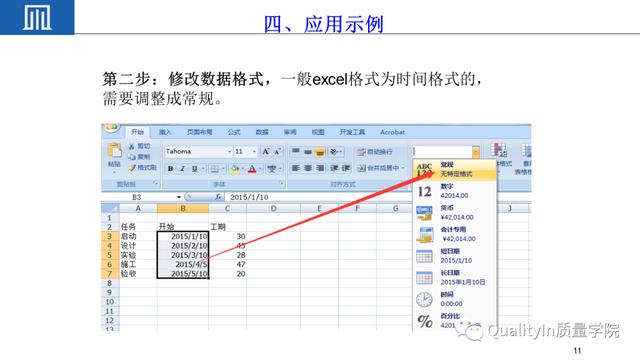The width and height of the screenshot is (640, 360).
Task: Toggle Italic formatting button
Action: [182, 169]
